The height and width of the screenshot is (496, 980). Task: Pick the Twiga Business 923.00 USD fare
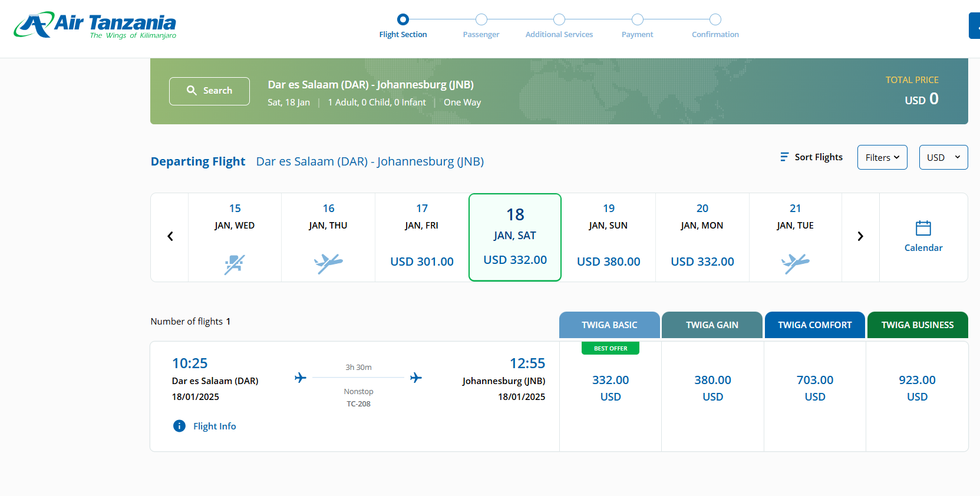pos(916,388)
